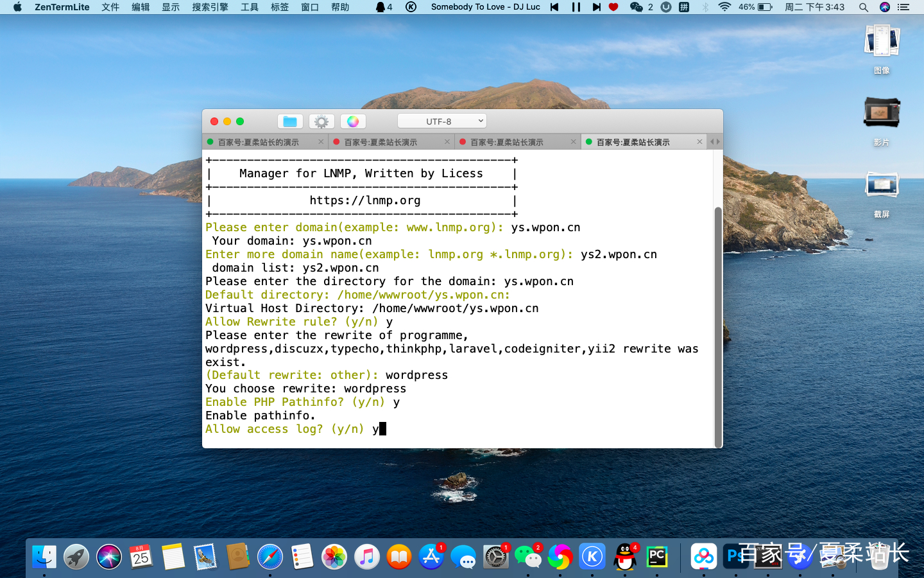Screen dimensions: 924x578
Task: Open Notification Center list icon
Action: 903,7
